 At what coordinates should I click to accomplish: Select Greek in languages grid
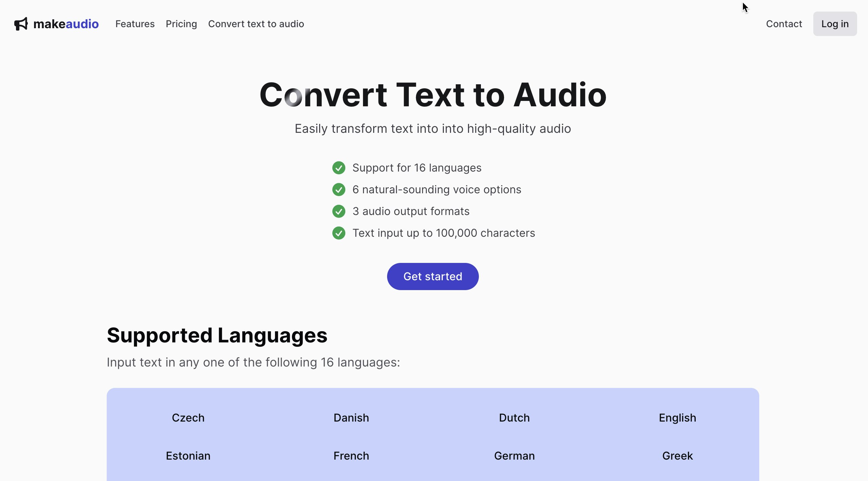click(x=677, y=456)
